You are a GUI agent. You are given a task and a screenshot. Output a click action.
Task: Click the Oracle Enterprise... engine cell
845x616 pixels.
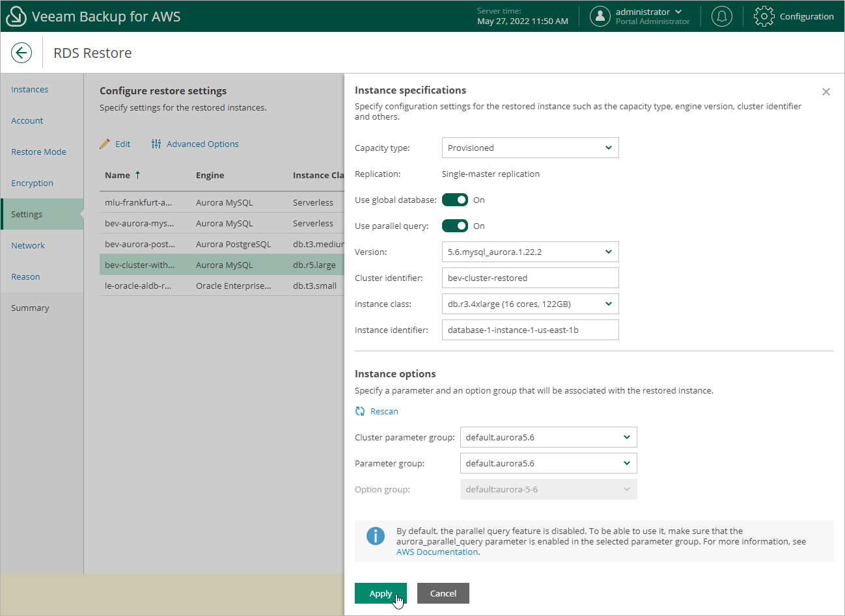234,286
